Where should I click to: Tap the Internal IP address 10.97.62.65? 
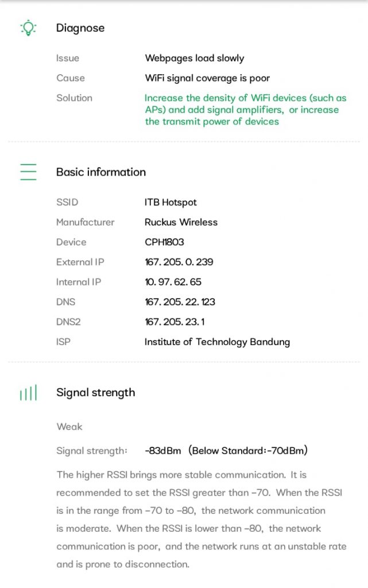(173, 282)
